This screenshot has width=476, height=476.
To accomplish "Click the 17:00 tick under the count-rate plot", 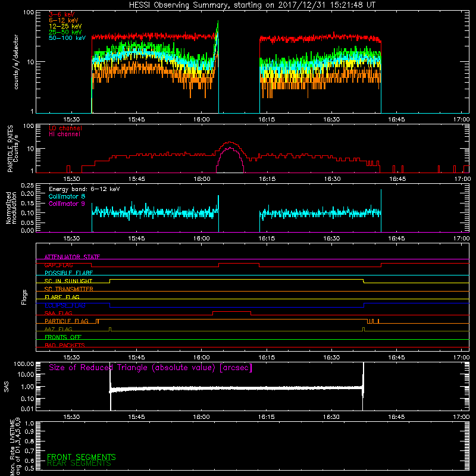I will click(x=461, y=120).
